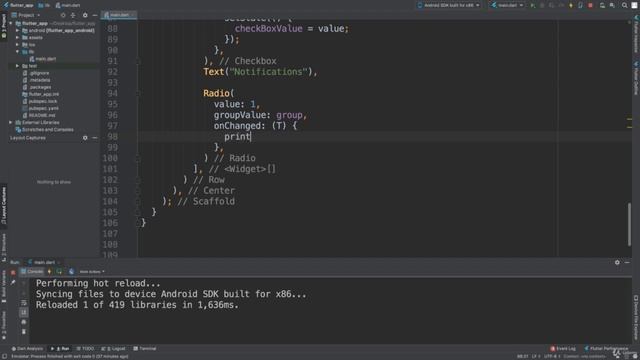Click clear all trash icon in console
The width and height of the screenshot is (640, 360).
24,332
